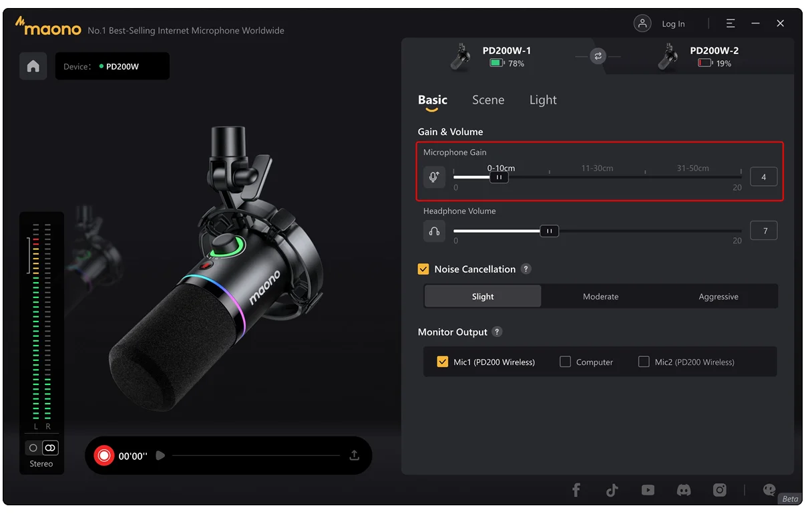Open the user account profile icon
Screen dimensions: 812x516
point(642,23)
